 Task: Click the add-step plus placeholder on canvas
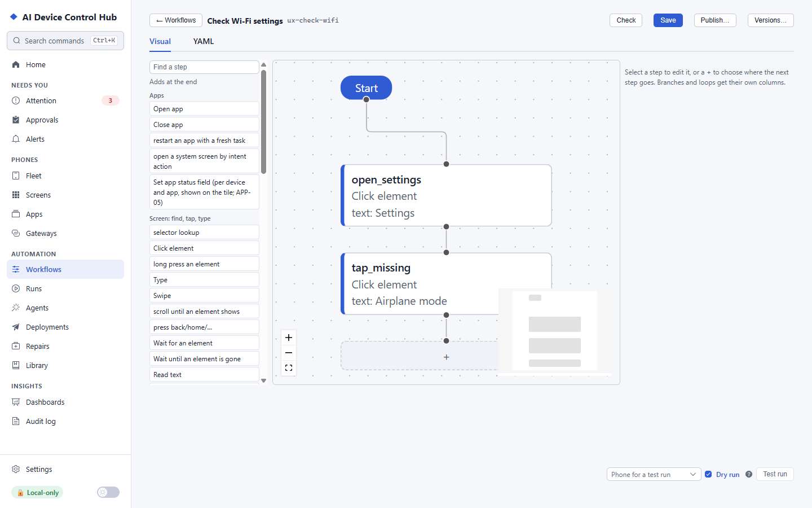[446, 357]
